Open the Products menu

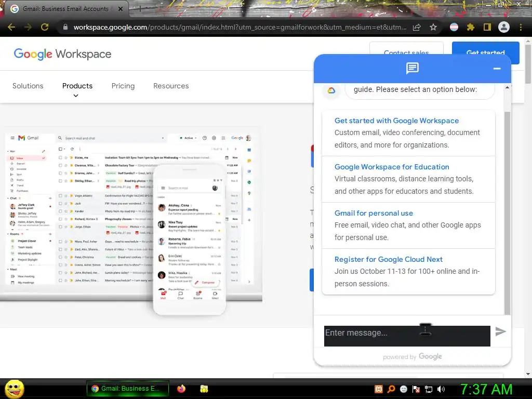(x=77, y=86)
